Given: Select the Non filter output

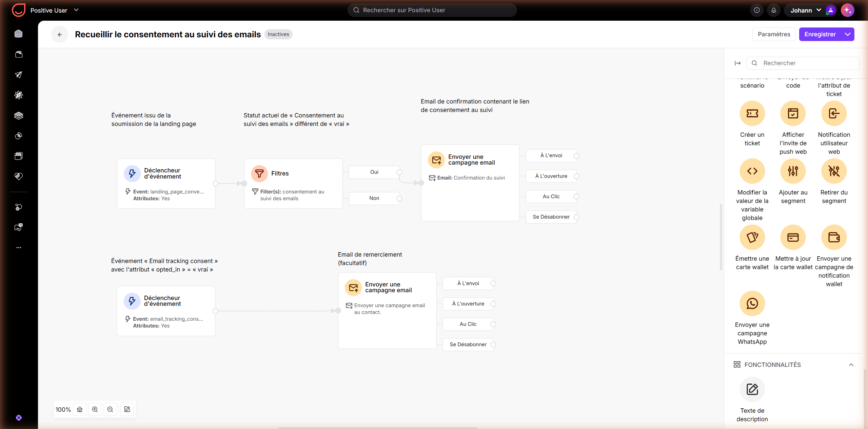Looking at the screenshot, I should [374, 198].
